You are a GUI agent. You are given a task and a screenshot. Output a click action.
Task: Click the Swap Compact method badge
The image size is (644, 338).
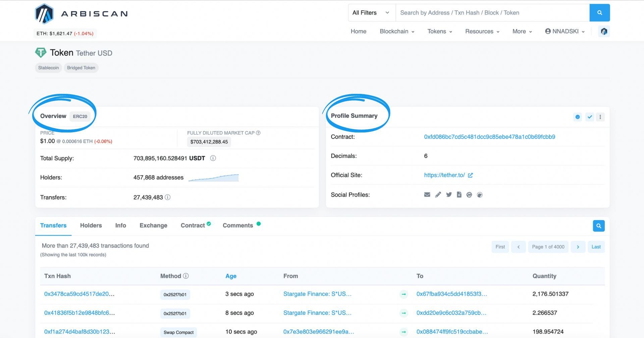(x=178, y=332)
